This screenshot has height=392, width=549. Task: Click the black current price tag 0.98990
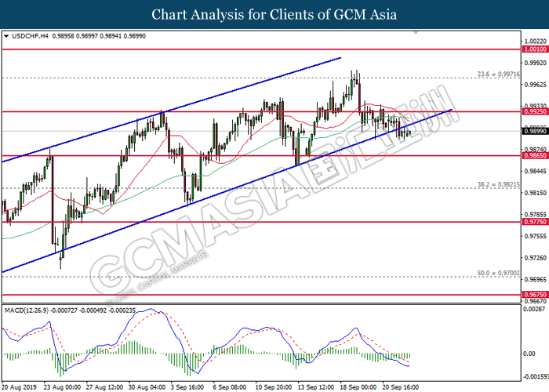535,131
